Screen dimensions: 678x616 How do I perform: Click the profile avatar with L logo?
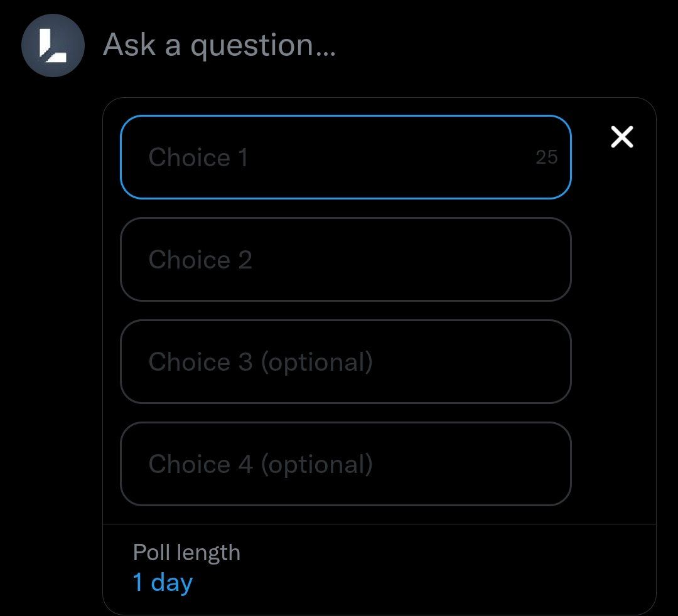pos(53,46)
